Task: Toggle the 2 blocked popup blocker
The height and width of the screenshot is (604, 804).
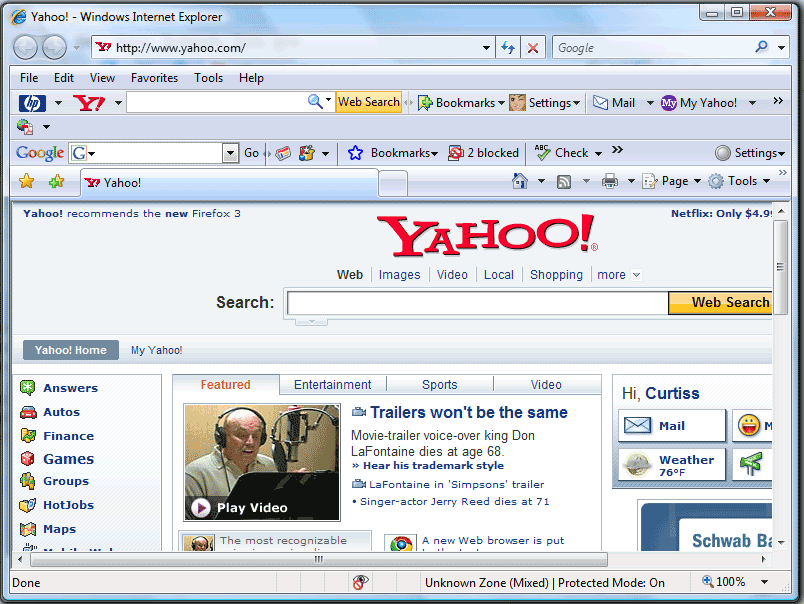Action: click(x=484, y=153)
